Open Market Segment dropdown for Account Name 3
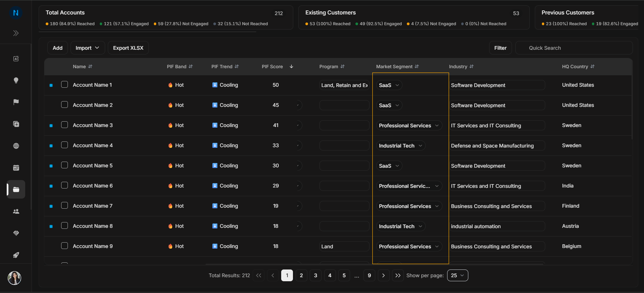644x293 pixels. coord(409,125)
